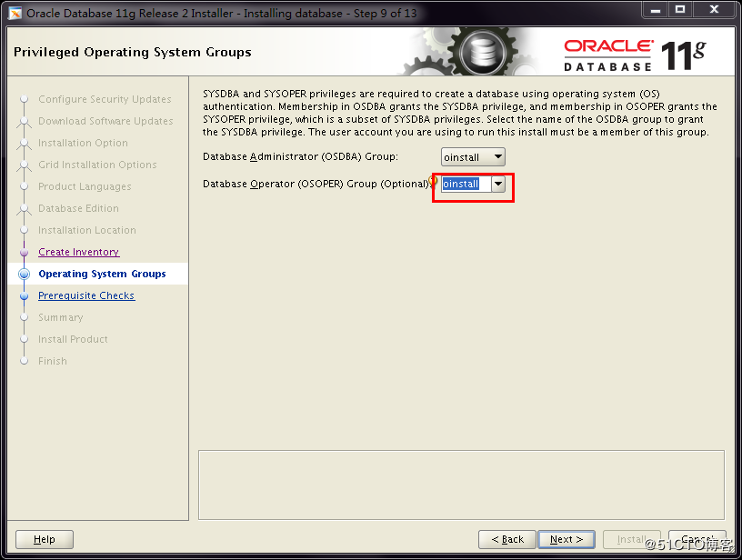Close the installer window

coord(714,9)
